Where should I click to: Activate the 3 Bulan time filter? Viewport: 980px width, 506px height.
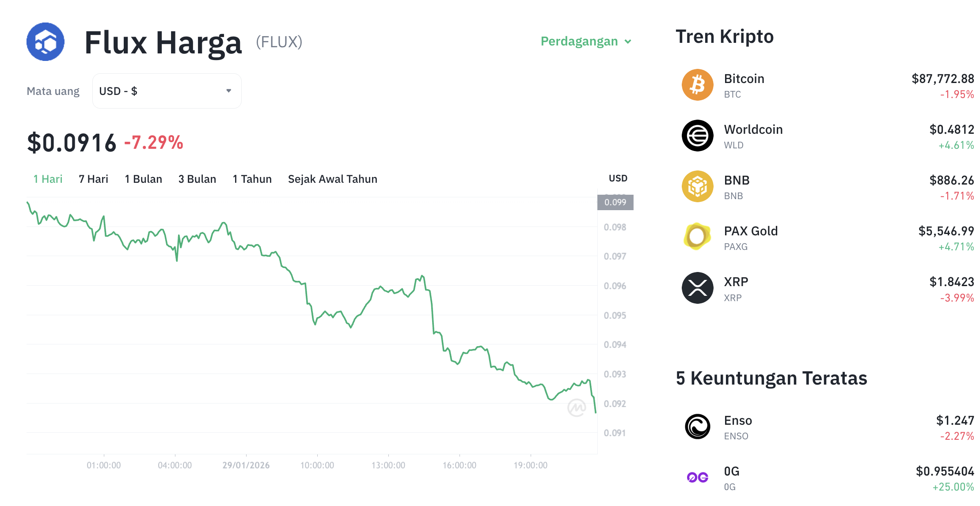[x=197, y=179]
